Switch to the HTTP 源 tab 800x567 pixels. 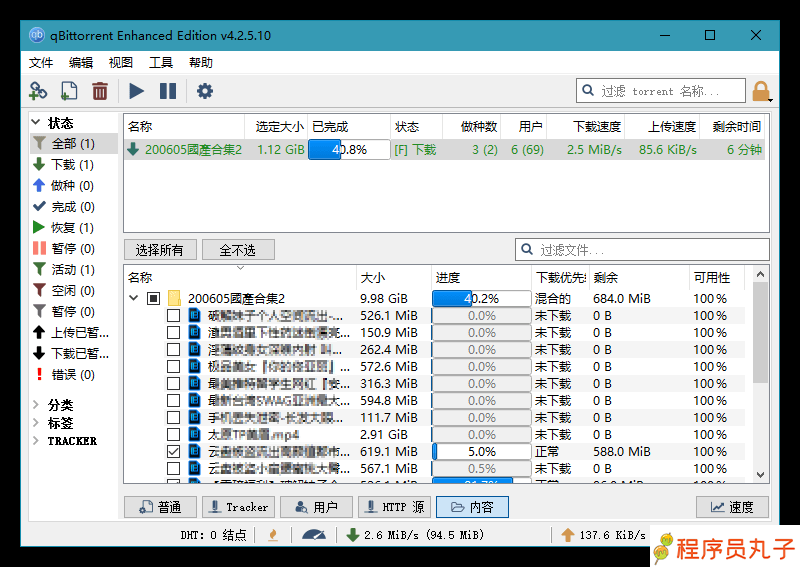394,507
